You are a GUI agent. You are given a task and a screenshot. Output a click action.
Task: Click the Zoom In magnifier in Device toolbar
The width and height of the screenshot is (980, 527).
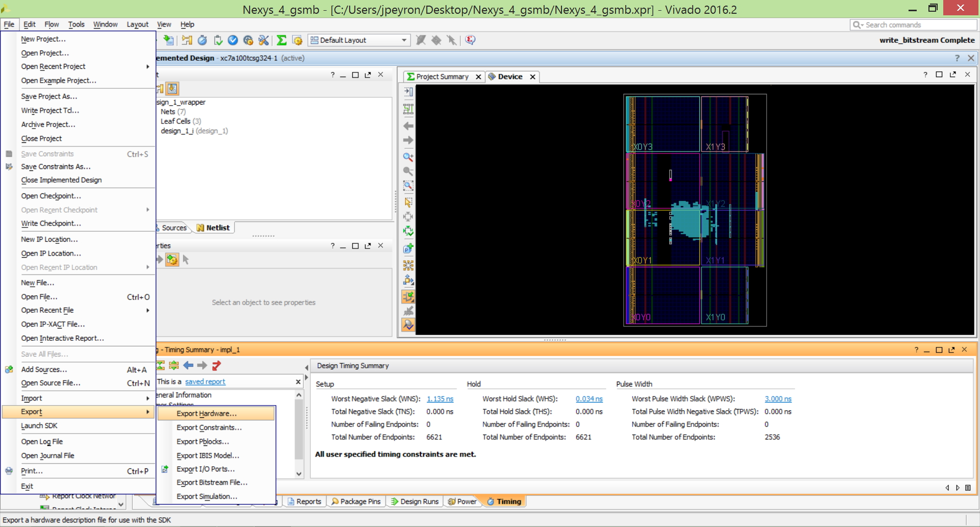[x=408, y=157]
